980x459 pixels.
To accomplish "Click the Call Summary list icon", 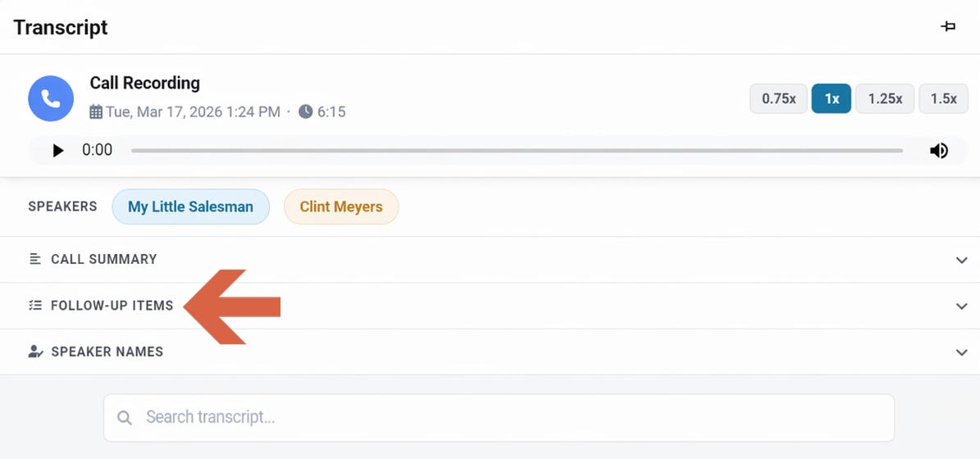I will click(x=35, y=259).
